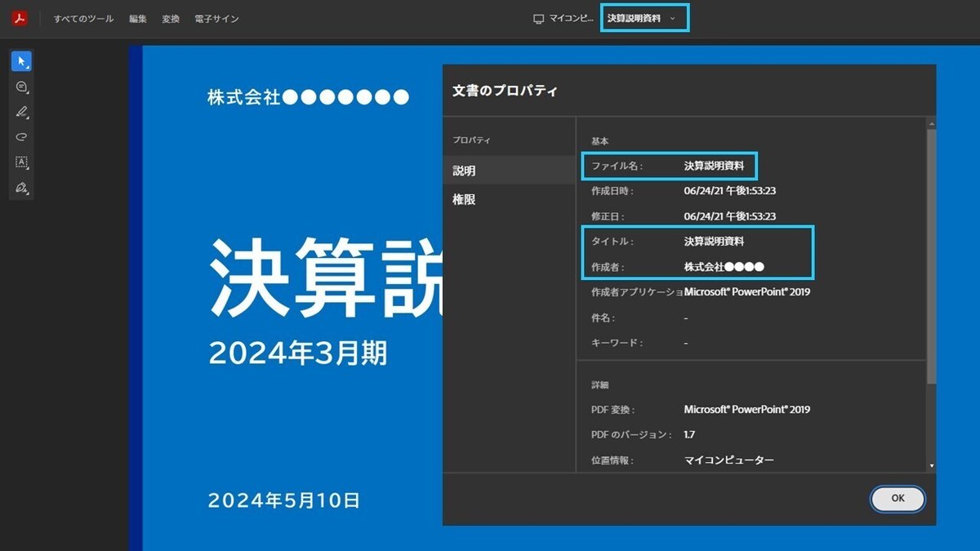This screenshot has width=980, height=551.
Task: Click the properties dialog scrollbar thumb
Action: point(932,255)
